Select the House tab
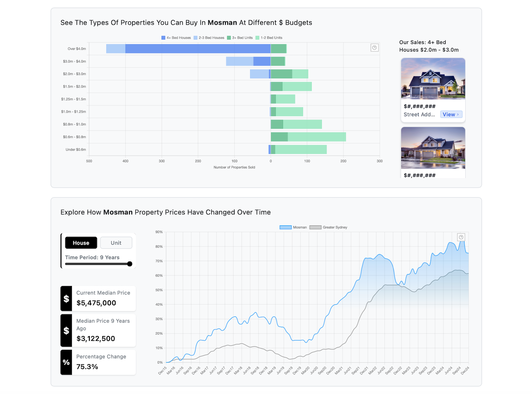 [81, 243]
